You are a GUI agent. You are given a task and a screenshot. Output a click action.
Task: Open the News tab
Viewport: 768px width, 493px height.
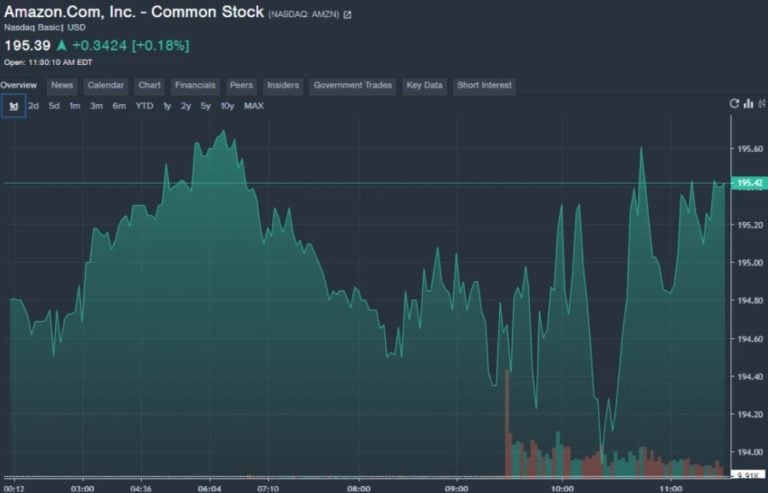click(62, 86)
